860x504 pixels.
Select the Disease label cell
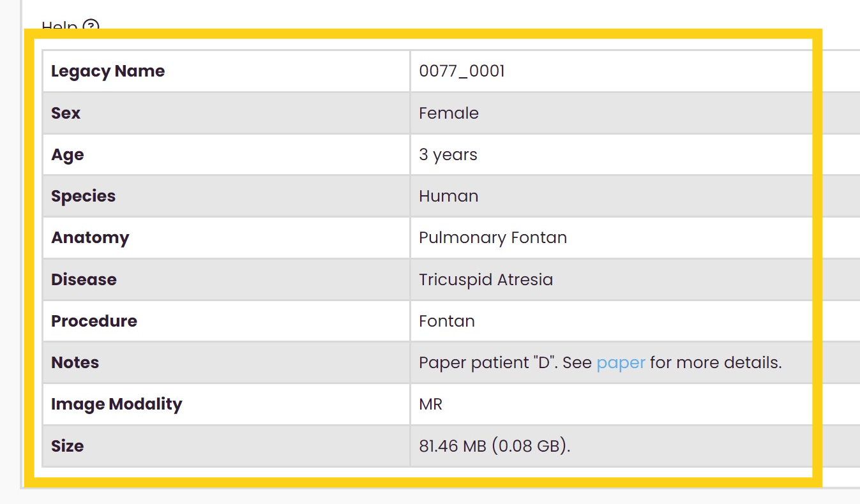84,279
